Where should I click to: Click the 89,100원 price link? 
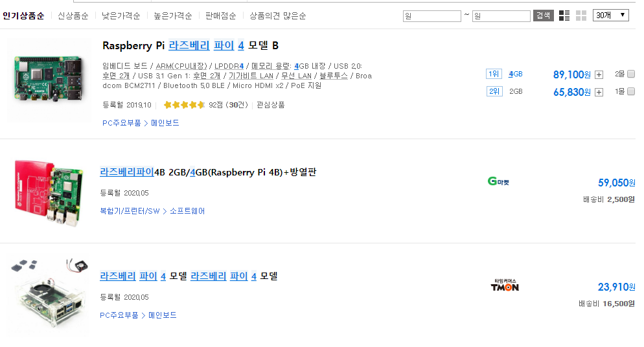pyautogui.click(x=571, y=74)
